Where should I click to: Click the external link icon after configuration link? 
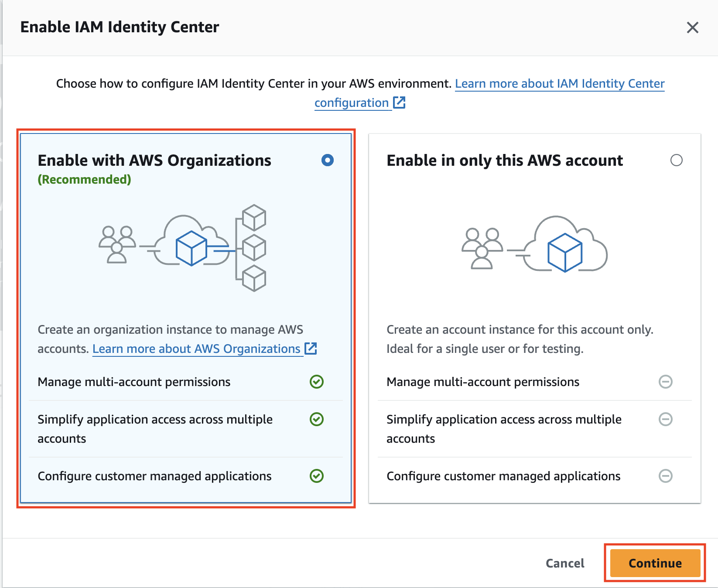(399, 103)
